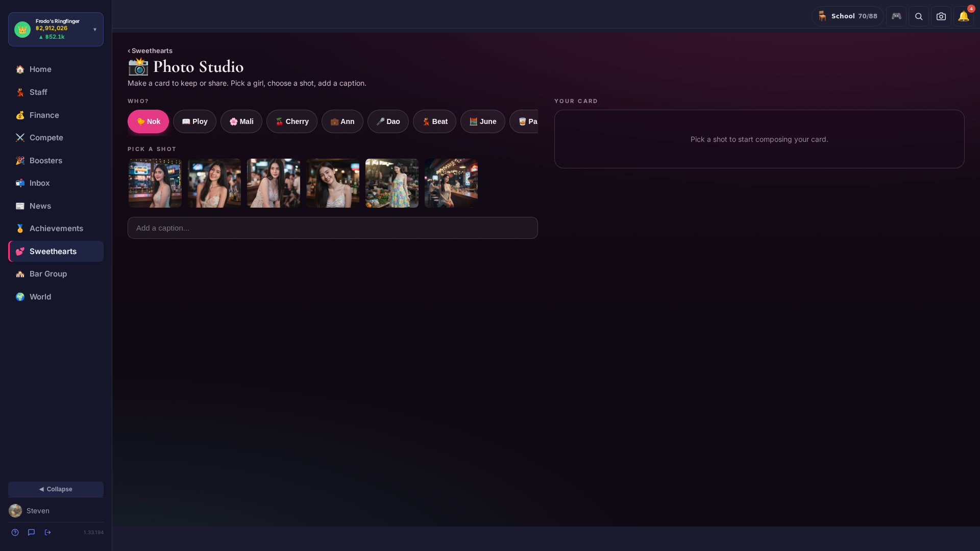Click the empty Your Card preview area

click(759, 139)
